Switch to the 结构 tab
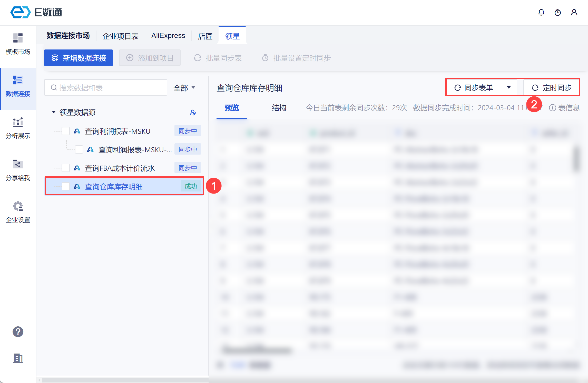Image resolution: width=588 pixels, height=383 pixels. 279,108
